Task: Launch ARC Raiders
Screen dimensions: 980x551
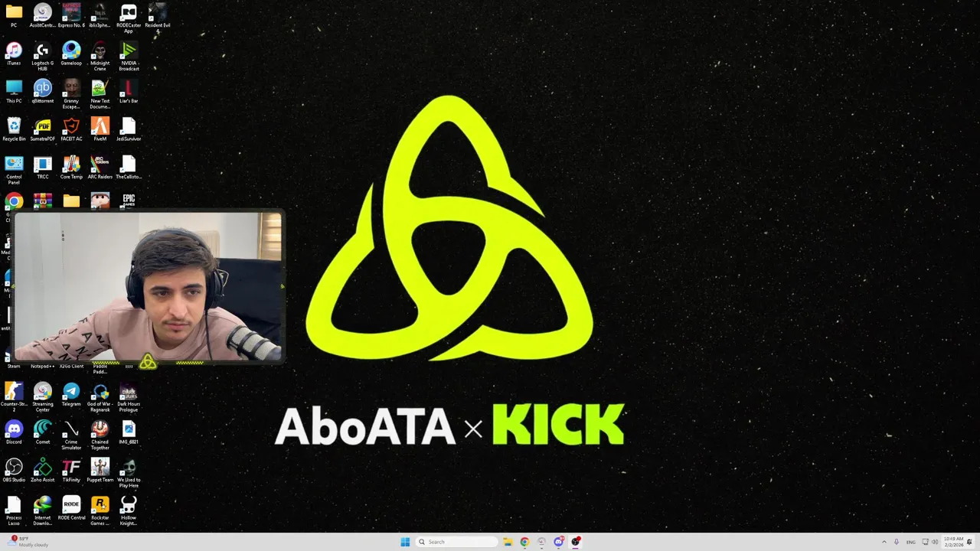Action: tap(100, 168)
